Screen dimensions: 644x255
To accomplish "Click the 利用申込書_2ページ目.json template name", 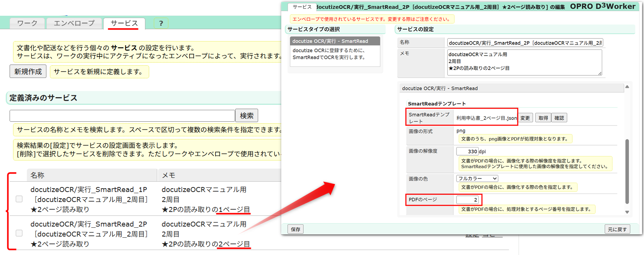I will (x=486, y=118).
